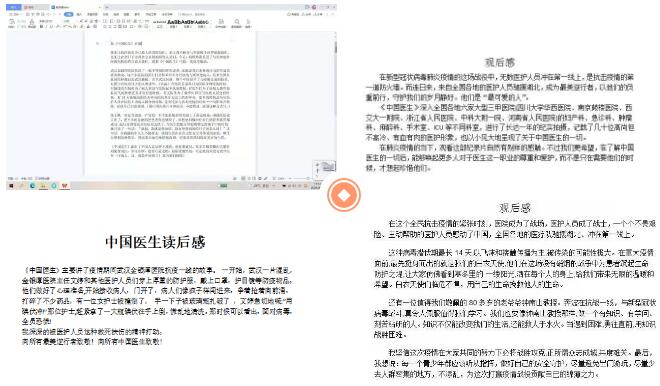Viewport: 660px width, 386px height.
Task: Click the Paste icon in the ribbon
Action: click(11, 22)
